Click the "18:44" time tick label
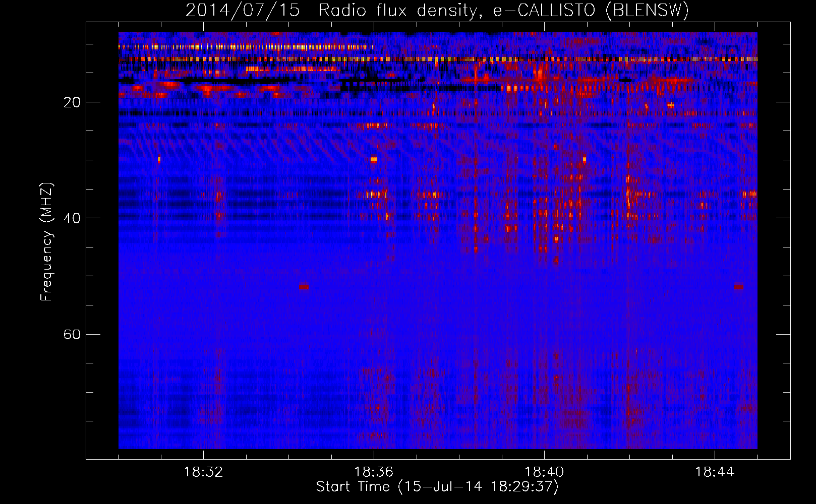This screenshot has width=816, height=504. [x=715, y=472]
